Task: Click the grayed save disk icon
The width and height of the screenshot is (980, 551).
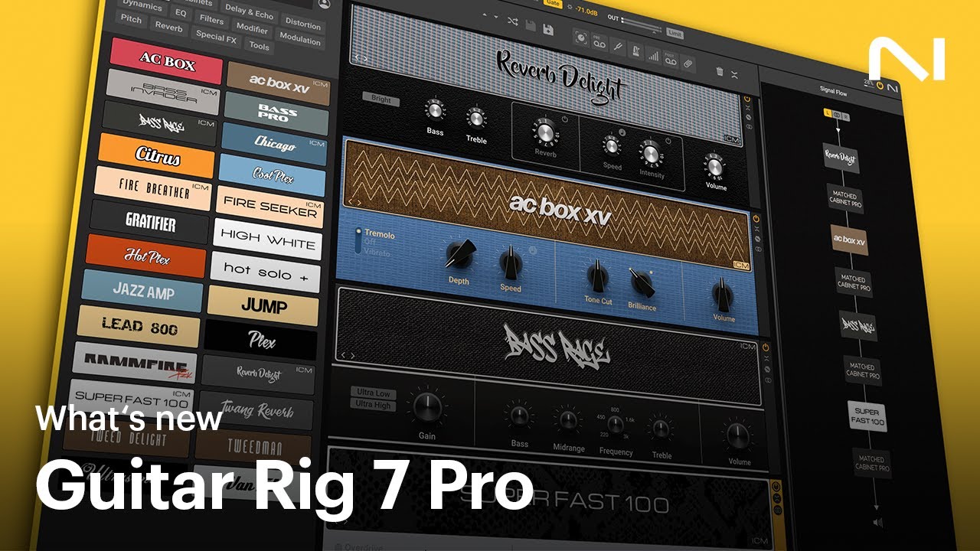Action: (x=531, y=25)
